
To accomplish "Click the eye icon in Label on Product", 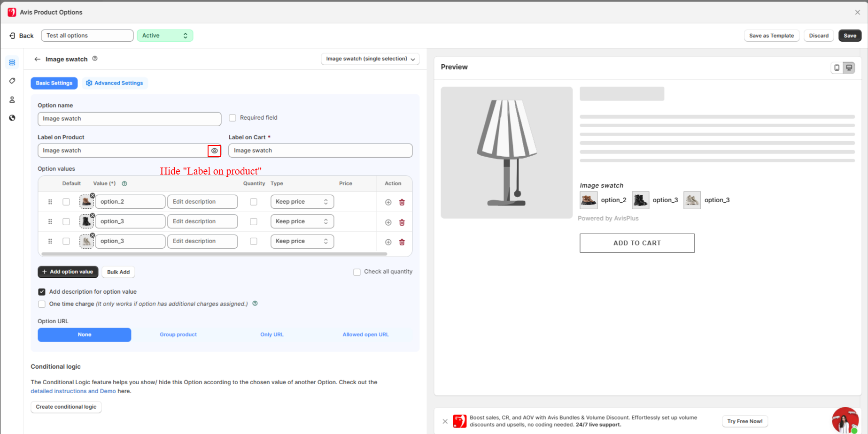I will pos(214,151).
